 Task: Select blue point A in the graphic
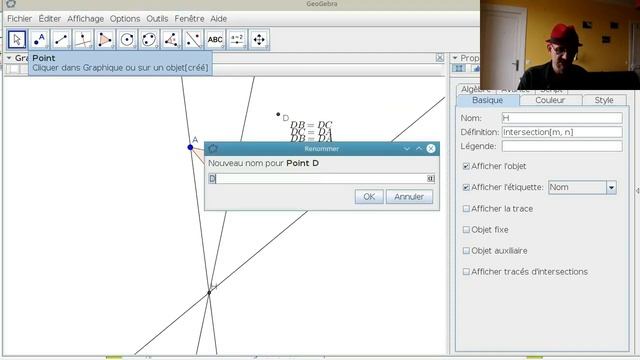point(190,147)
